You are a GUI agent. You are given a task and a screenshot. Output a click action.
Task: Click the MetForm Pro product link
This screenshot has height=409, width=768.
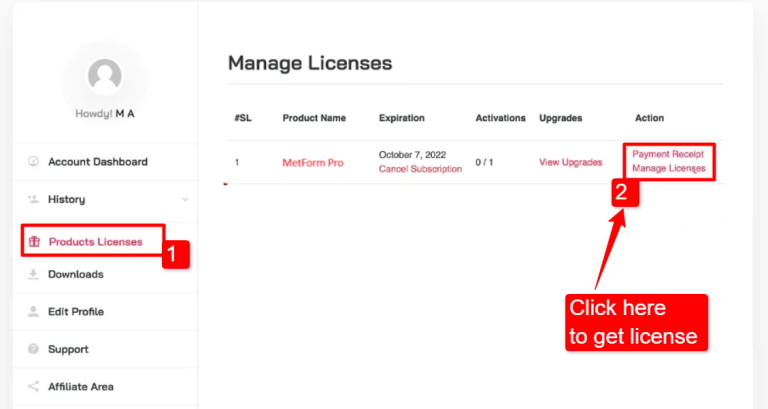[312, 162]
